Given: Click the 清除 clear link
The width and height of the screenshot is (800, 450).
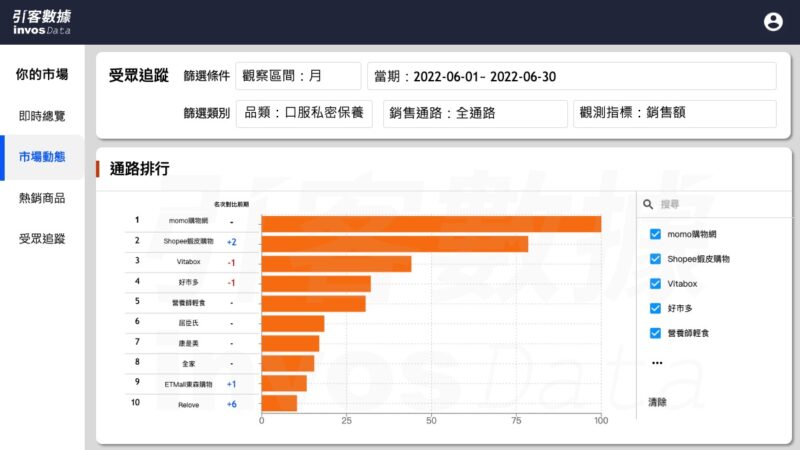Looking at the screenshot, I should click(x=657, y=402).
